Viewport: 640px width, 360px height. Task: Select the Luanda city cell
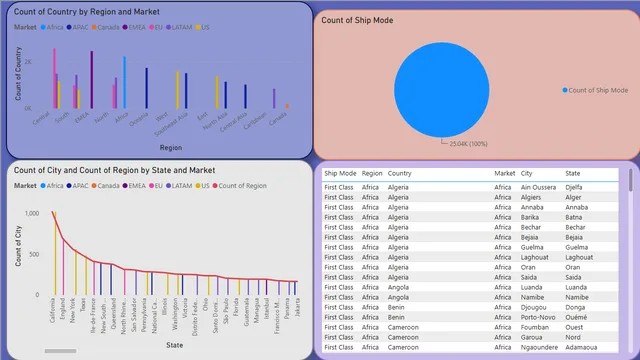tap(531, 287)
